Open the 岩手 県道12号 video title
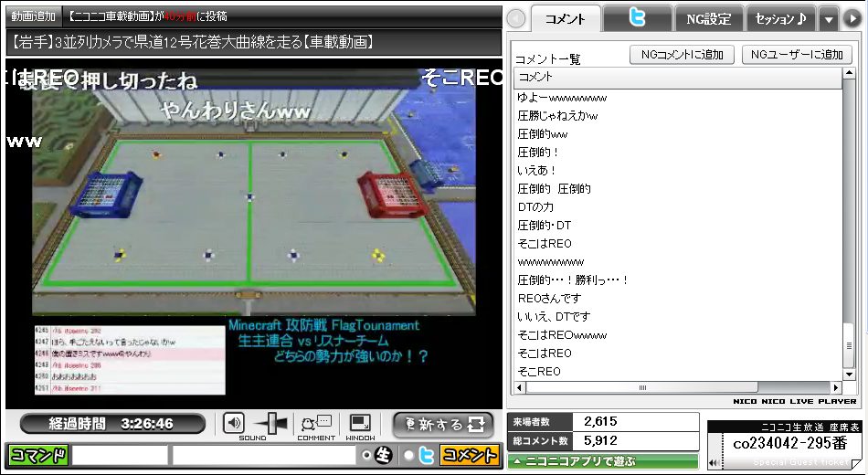The image size is (868, 475). point(194,41)
